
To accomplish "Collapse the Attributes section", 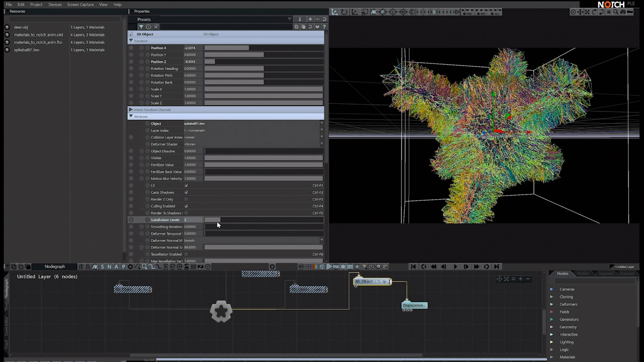I will click(131, 116).
